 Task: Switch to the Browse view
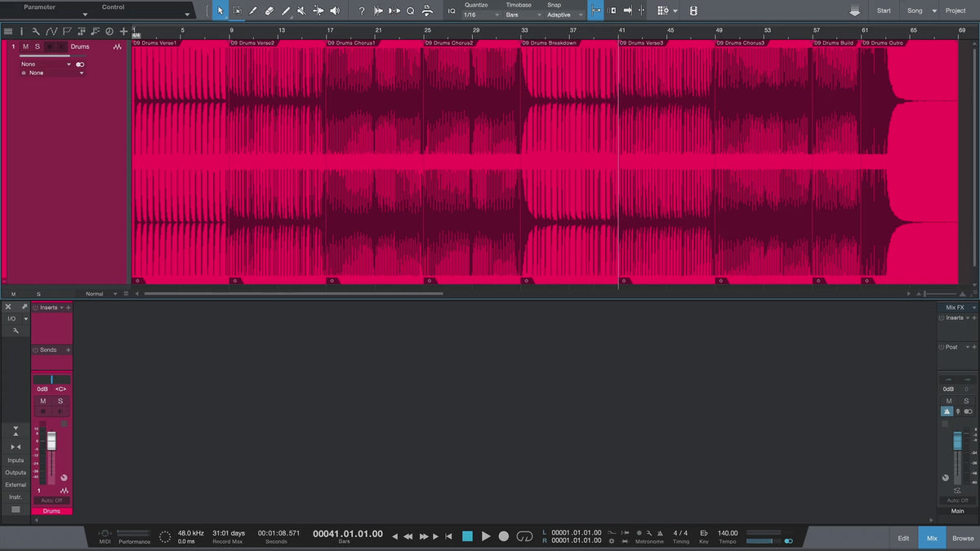963,538
